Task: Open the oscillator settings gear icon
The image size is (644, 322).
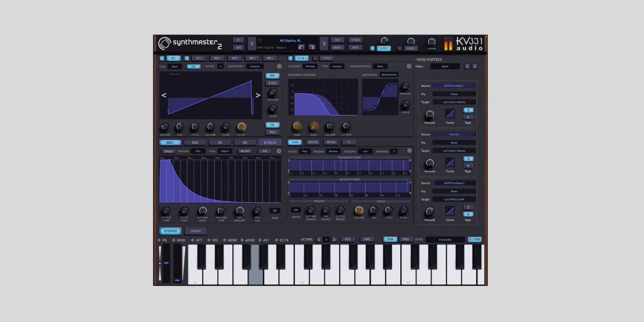Action: tap(279, 66)
